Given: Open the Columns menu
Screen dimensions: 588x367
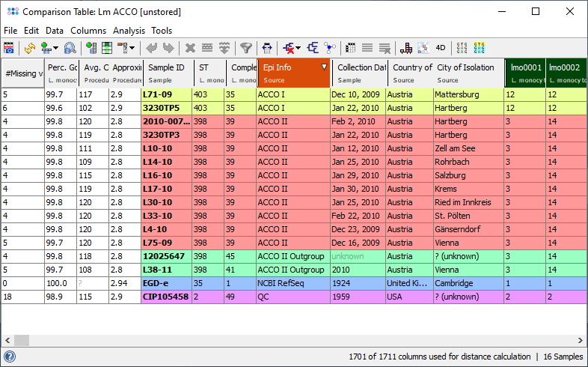Looking at the screenshot, I should [88, 31].
